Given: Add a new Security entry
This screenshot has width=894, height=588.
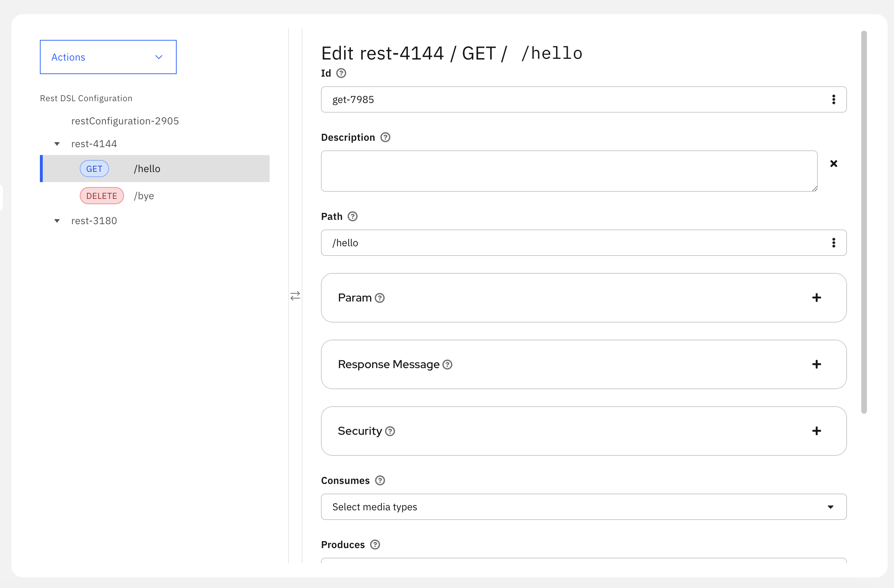Looking at the screenshot, I should pyautogui.click(x=817, y=431).
